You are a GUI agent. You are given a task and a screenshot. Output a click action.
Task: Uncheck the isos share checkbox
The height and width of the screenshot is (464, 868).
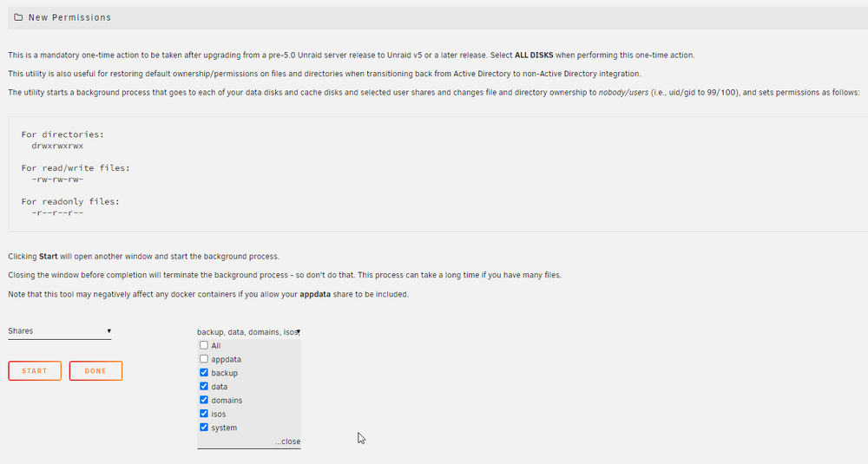tap(204, 414)
